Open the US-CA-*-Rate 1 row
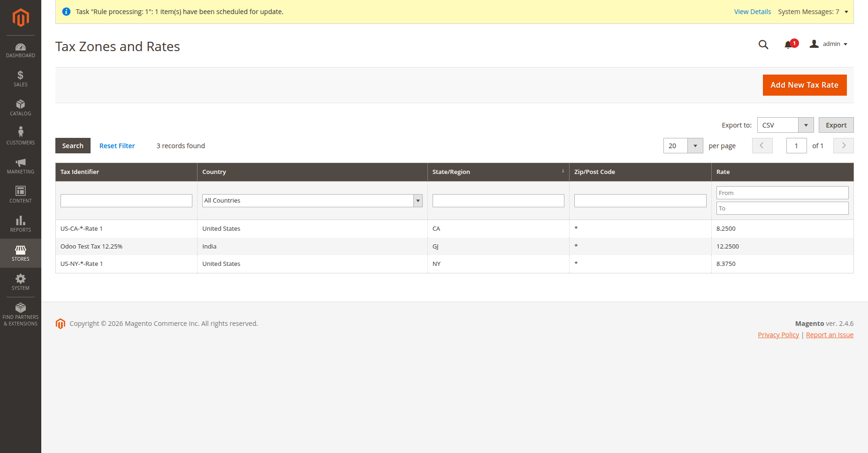 point(454,229)
